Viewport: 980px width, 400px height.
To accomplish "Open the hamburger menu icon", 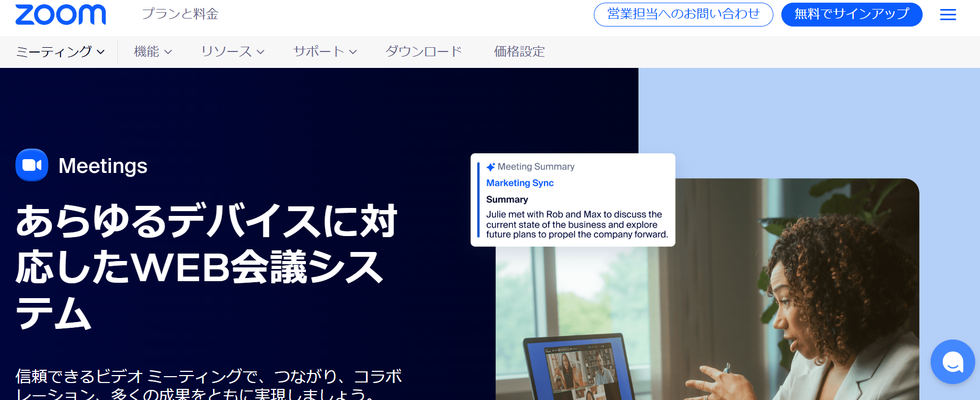I will (948, 14).
